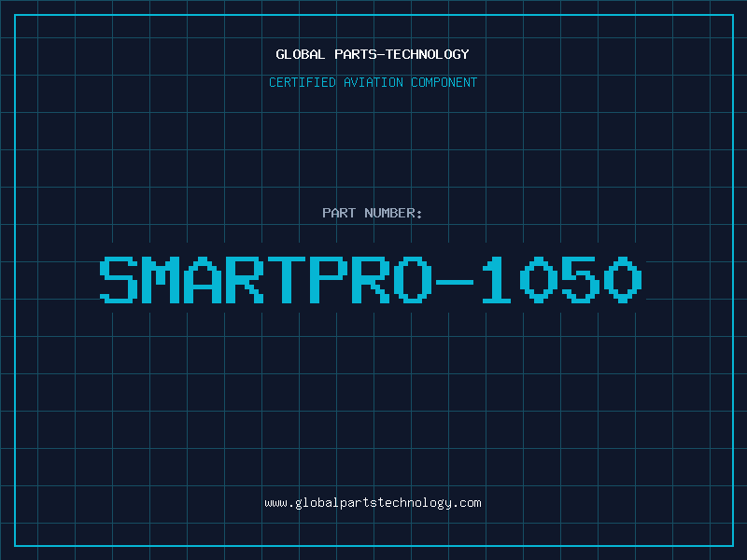The width and height of the screenshot is (747, 560).
Task: Click the GLOBAL PARTS-TECHNOLOGY heading
Action: (x=373, y=54)
